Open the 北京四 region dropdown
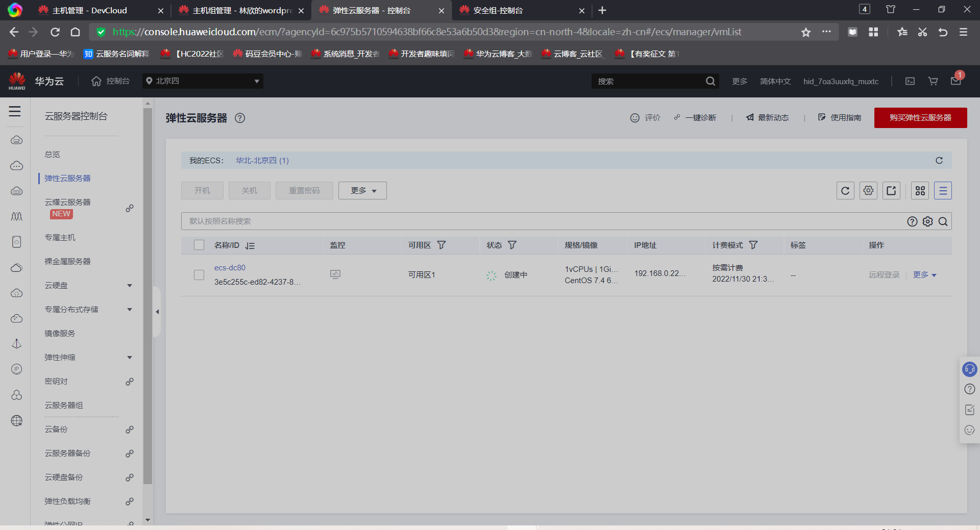The width and height of the screenshot is (980, 530). coord(203,81)
